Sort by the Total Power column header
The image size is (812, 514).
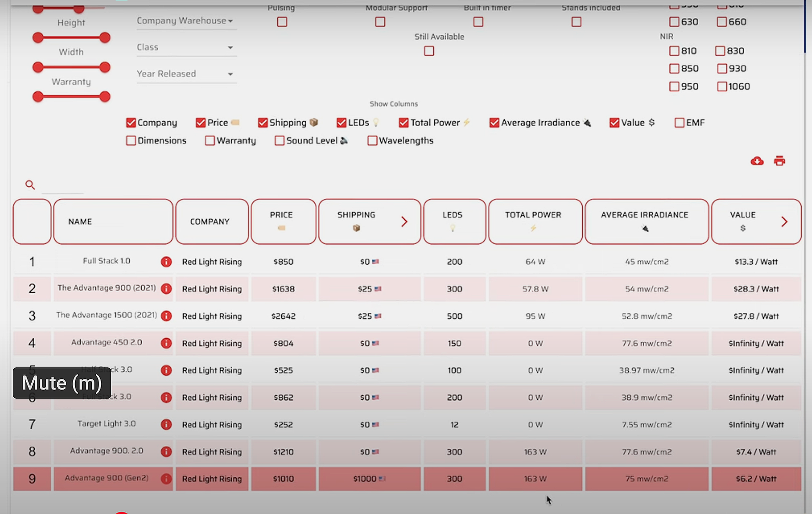(535, 221)
